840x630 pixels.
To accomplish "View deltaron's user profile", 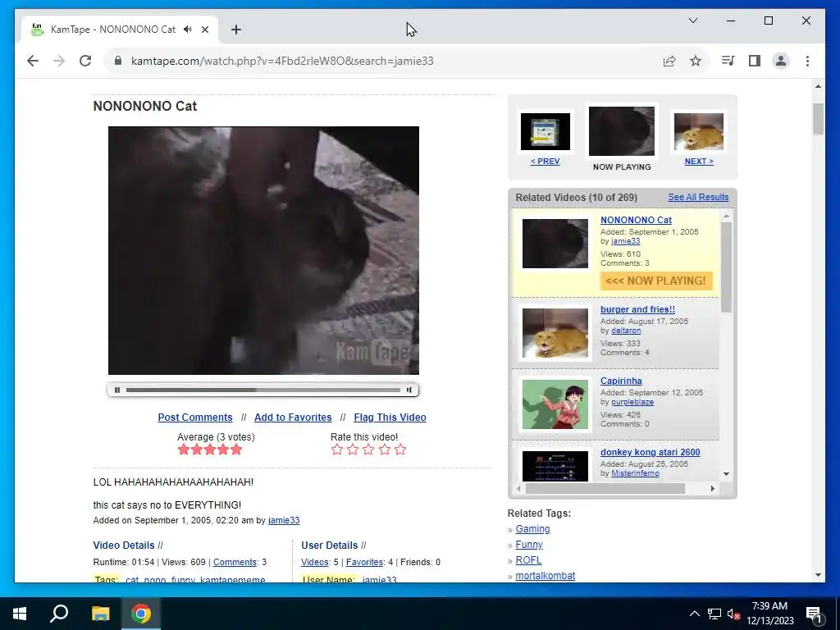I will click(626, 331).
